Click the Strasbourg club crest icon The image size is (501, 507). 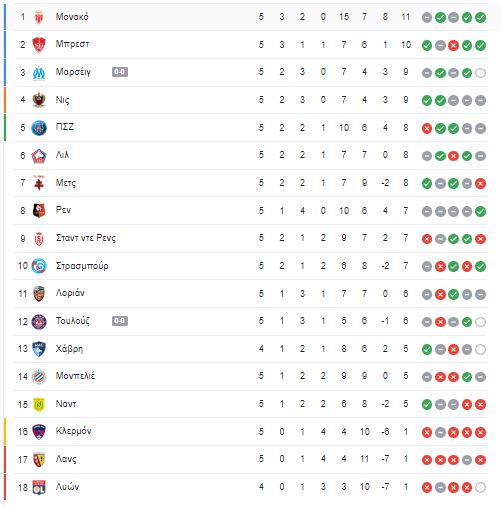39,266
